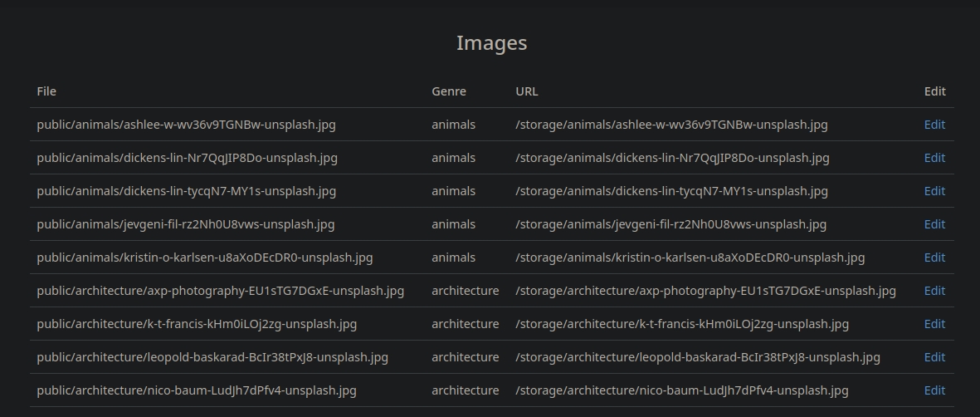Click Edit for nico-baum image

click(x=934, y=390)
